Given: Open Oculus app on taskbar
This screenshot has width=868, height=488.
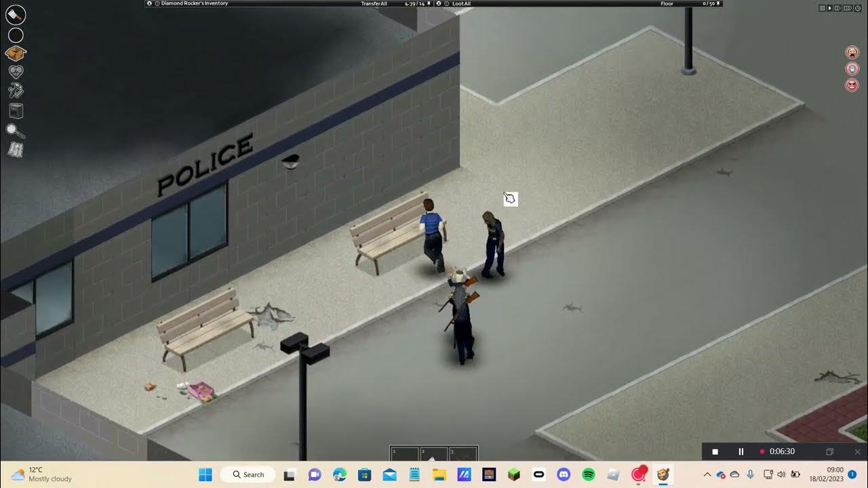Looking at the screenshot, I should (539, 474).
